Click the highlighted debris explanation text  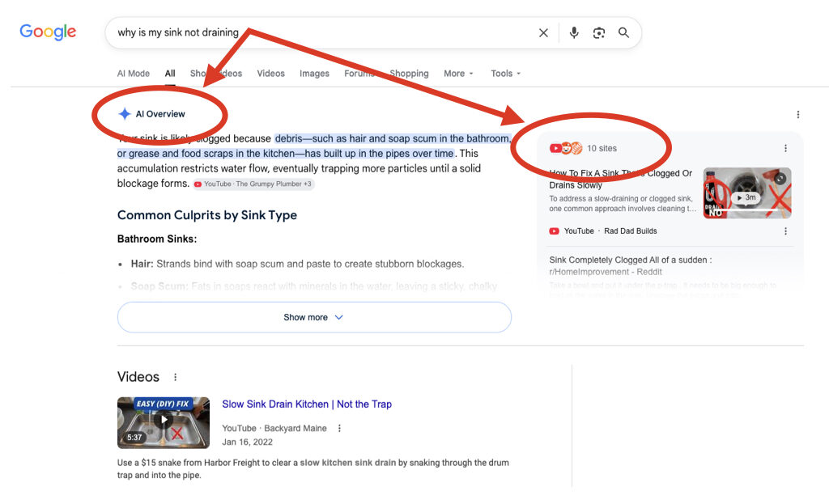pos(314,146)
